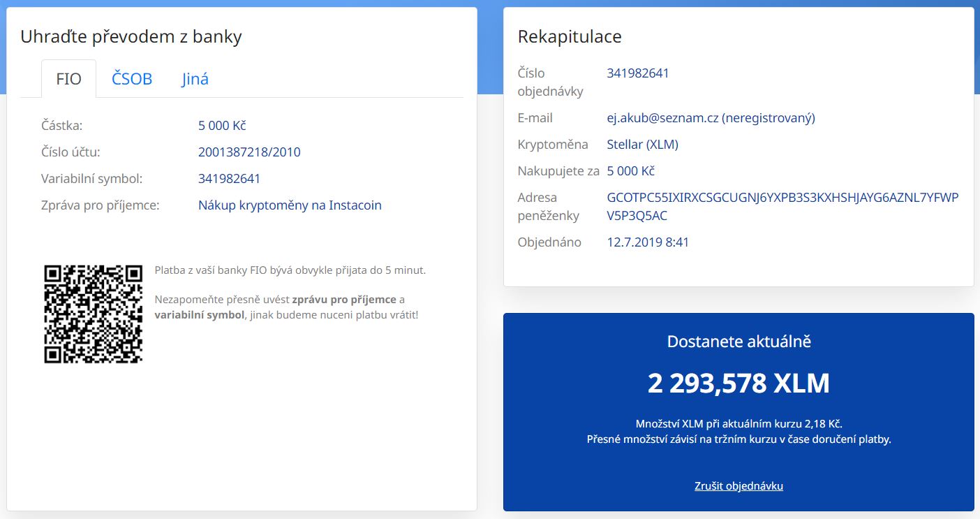980x519 pixels.
Task: Select account number 2001387218/2010
Action: [249, 152]
